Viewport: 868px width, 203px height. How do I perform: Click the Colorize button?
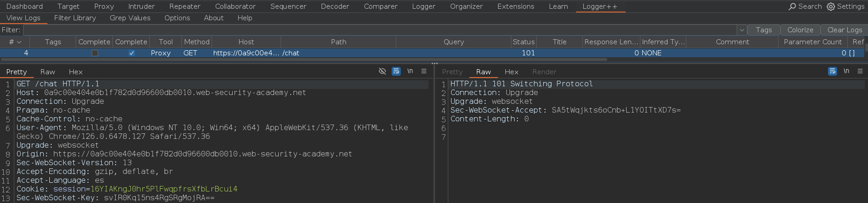click(800, 30)
